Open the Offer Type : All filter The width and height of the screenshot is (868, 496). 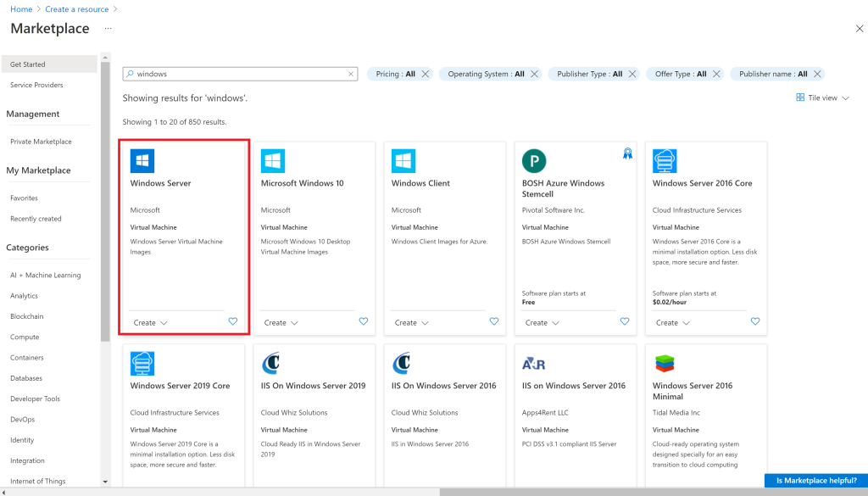click(681, 74)
